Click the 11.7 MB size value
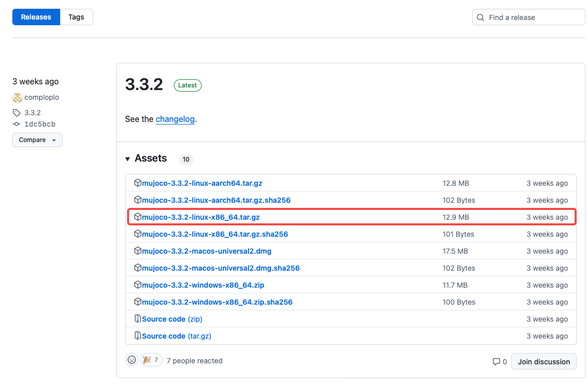The width and height of the screenshot is (588, 388). 455,285
